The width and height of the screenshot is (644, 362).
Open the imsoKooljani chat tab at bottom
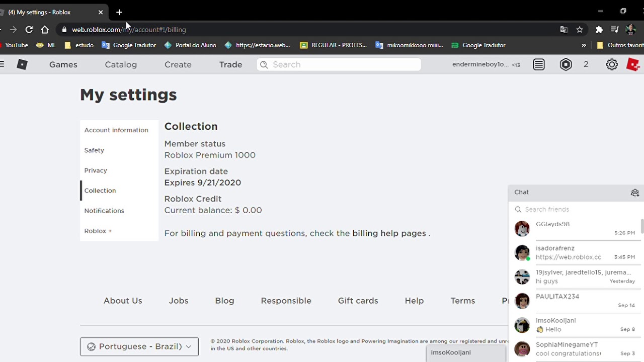[466, 353]
